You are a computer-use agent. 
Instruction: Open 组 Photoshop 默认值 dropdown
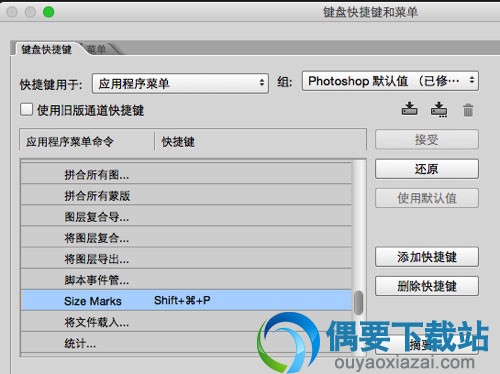[x=390, y=81]
